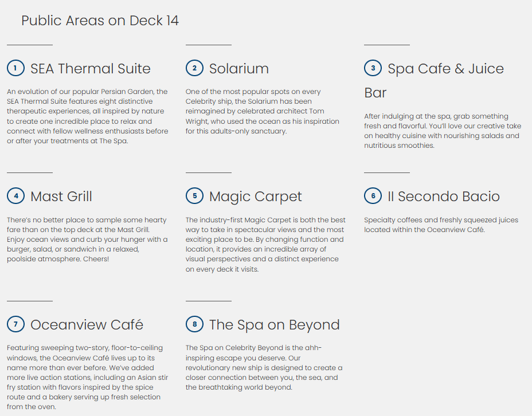The image size is (532, 416).
Task: Click the Public Areas on Deck 14 title
Action: point(100,21)
